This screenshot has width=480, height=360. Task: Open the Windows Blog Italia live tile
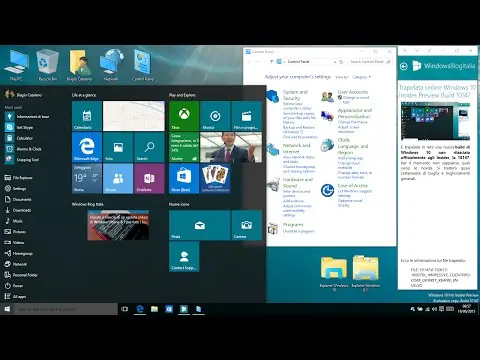(118, 225)
